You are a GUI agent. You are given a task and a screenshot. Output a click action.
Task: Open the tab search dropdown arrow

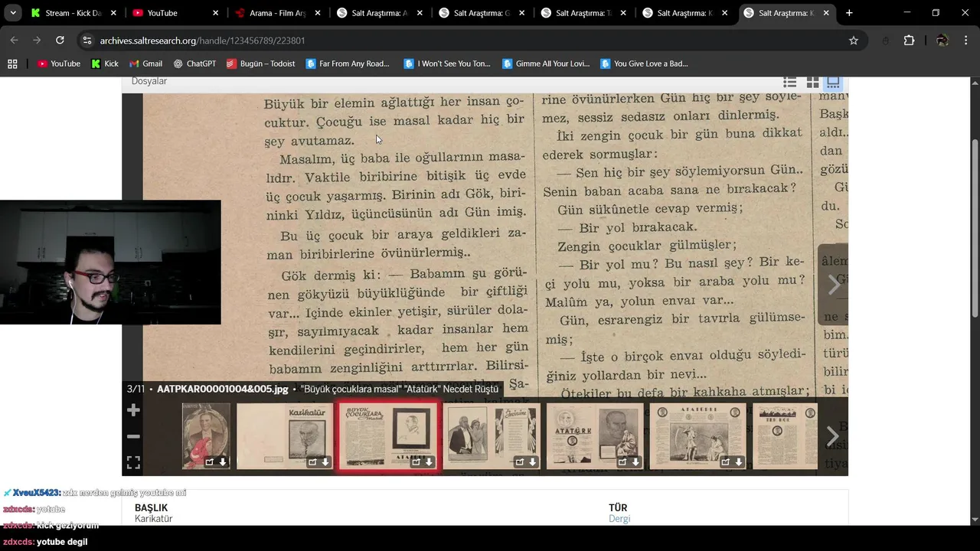tap(13, 13)
